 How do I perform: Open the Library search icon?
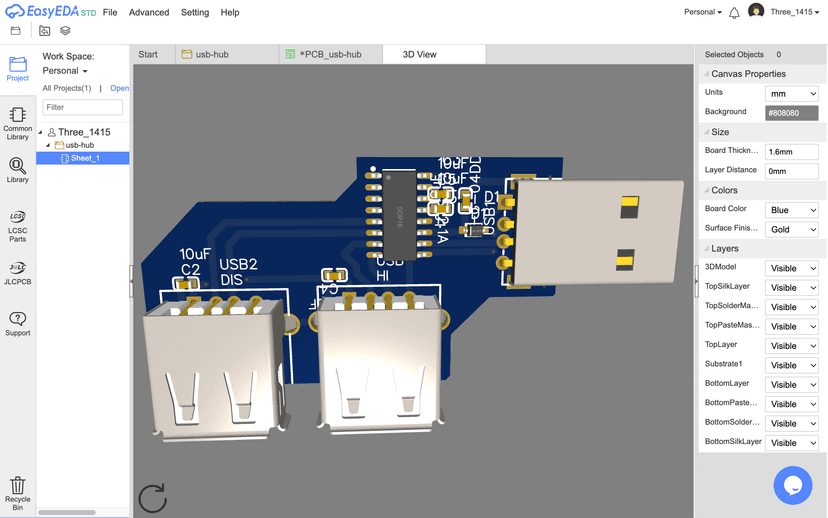17,170
